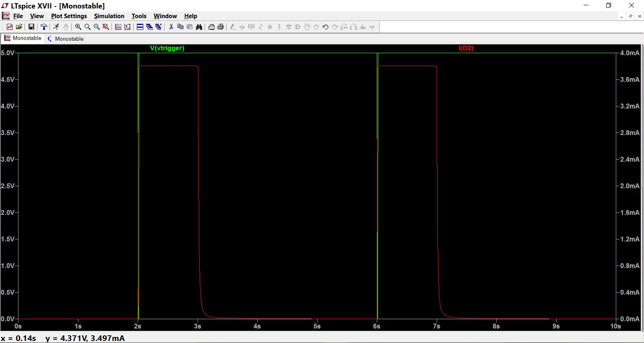
Task: Click the Resistor icon
Action: click(261, 27)
